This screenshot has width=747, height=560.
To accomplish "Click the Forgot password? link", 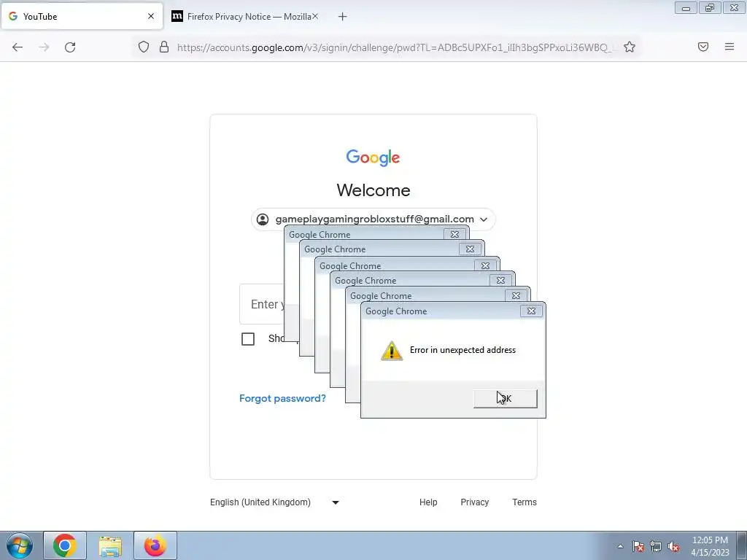I will tap(282, 398).
